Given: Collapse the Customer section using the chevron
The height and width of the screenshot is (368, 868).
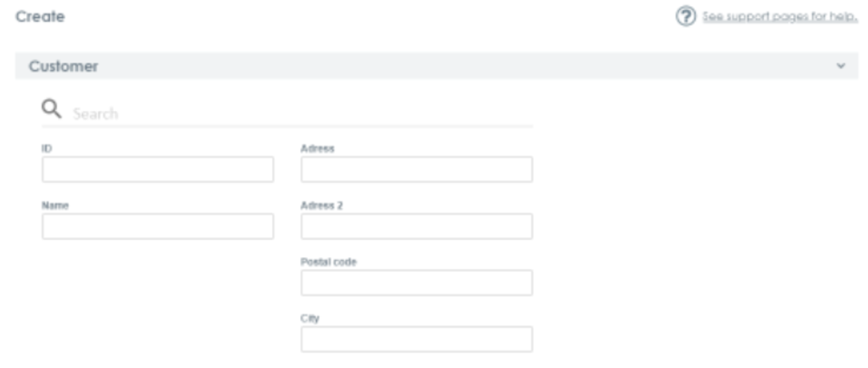Looking at the screenshot, I should [x=841, y=66].
